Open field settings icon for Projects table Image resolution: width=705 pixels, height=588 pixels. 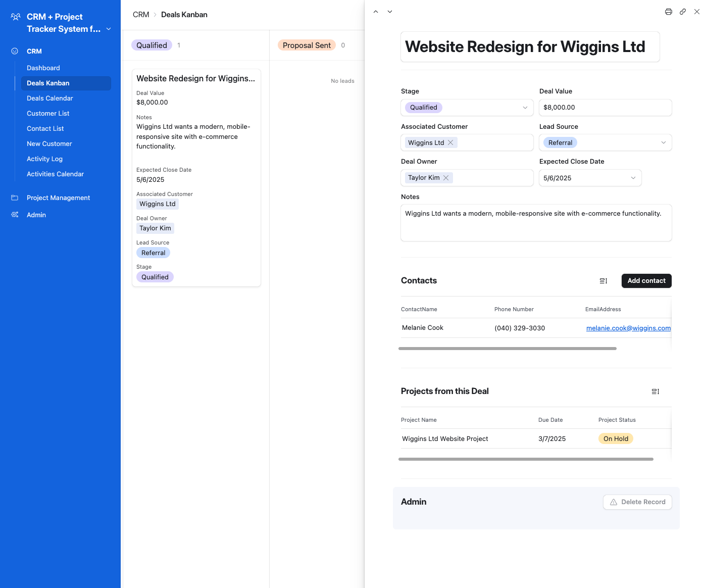click(x=655, y=391)
